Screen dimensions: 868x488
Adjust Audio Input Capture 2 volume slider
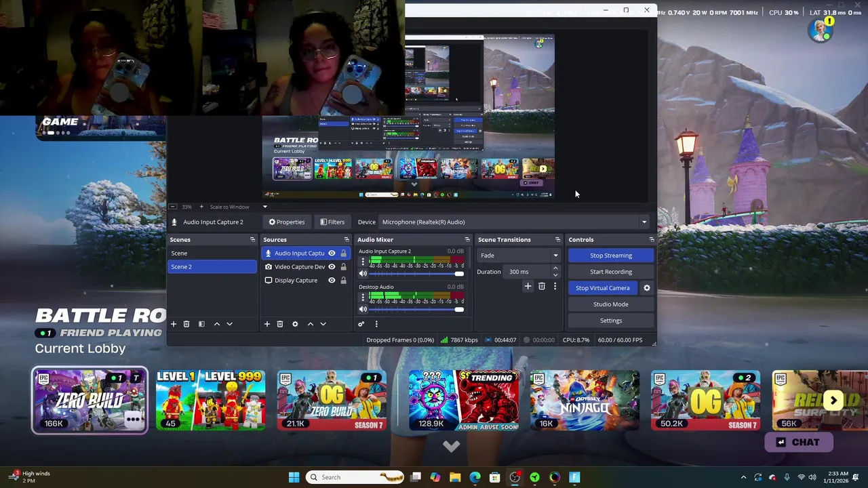(416, 273)
